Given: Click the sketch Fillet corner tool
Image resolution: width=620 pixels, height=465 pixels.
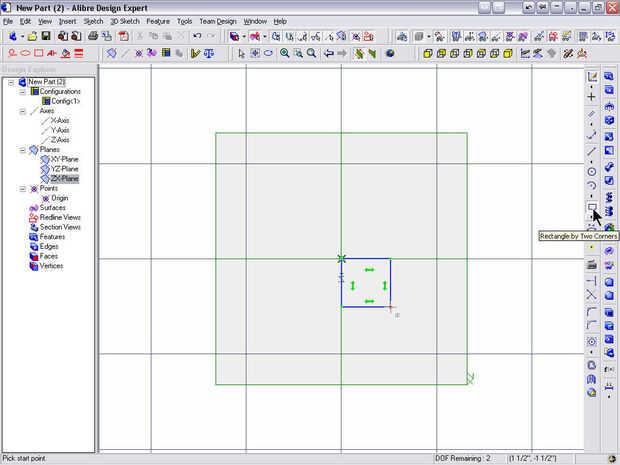Looking at the screenshot, I should click(x=592, y=312).
